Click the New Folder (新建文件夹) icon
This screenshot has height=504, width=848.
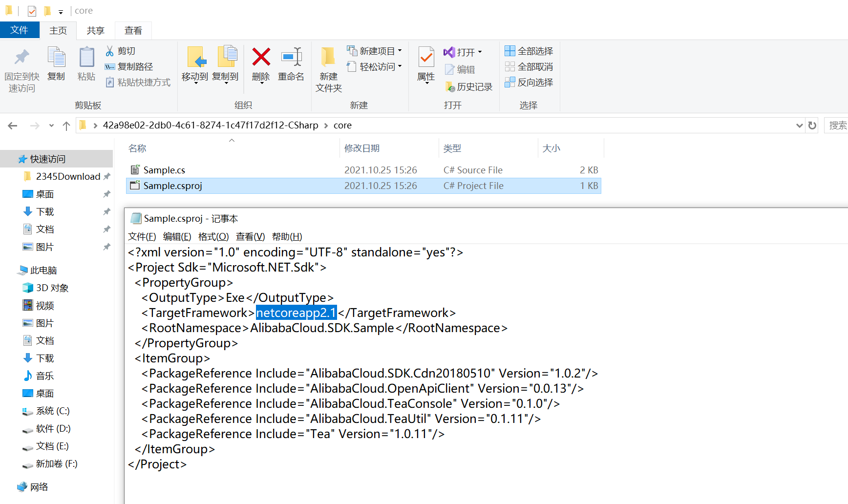coord(328,57)
